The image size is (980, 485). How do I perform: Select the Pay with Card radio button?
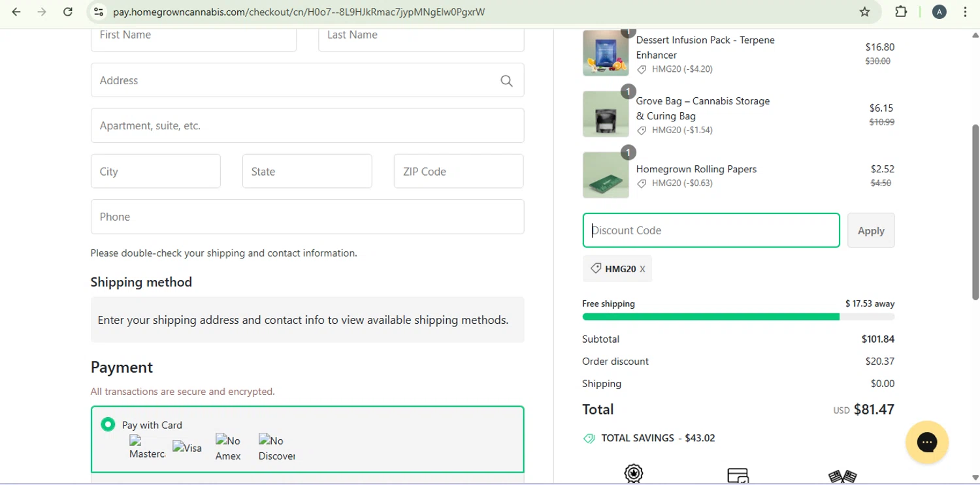point(108,424)
